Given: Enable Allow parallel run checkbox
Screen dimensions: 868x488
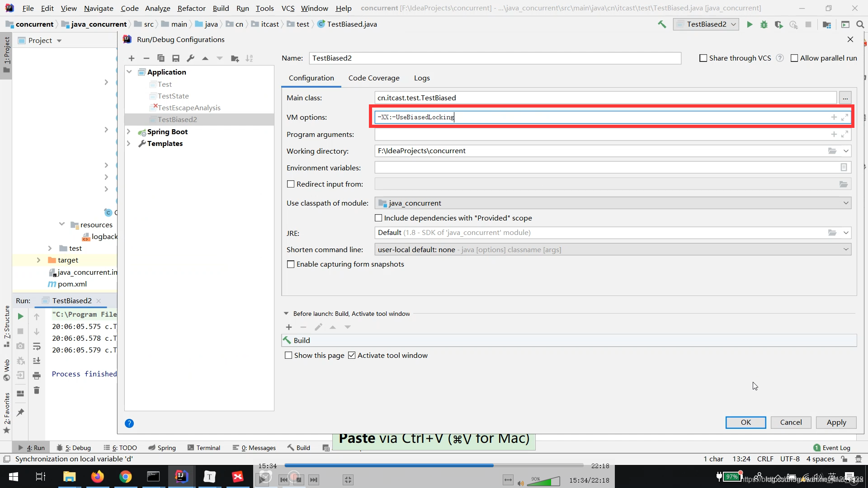Looking at the screenshot, I should coord(794,58).
